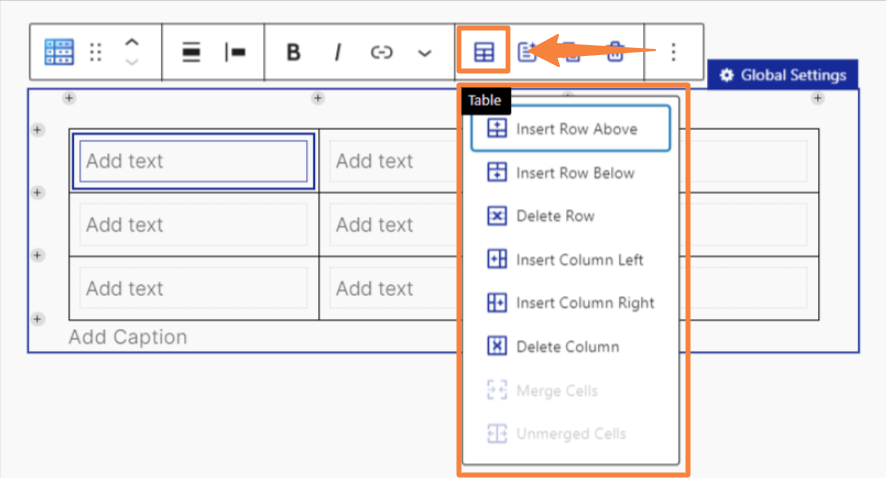The height and width of the screenshot is (478, 886).
Task: Click the plus icon above the first and second column border
Action: [318, 98]
